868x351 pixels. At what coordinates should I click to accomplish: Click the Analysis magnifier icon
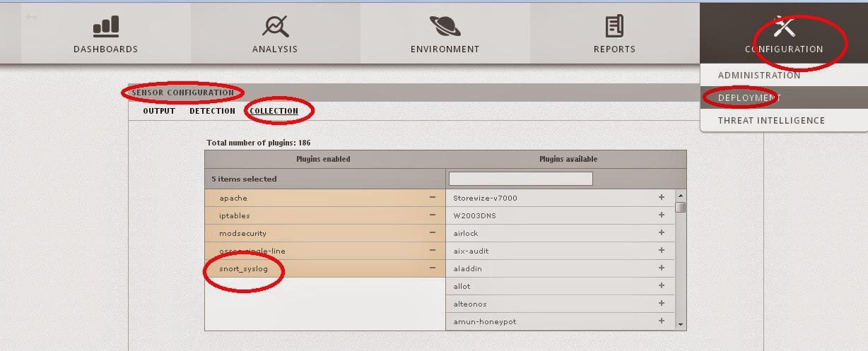(274, 26)
